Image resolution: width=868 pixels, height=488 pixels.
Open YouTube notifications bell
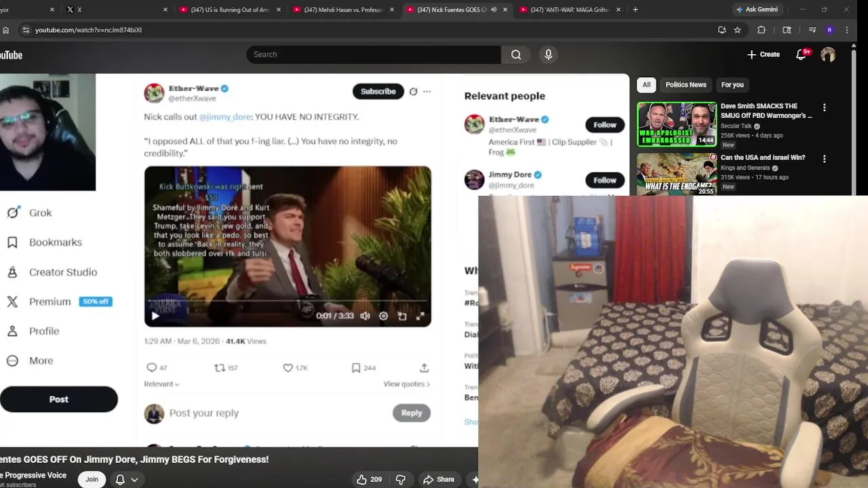801,55
